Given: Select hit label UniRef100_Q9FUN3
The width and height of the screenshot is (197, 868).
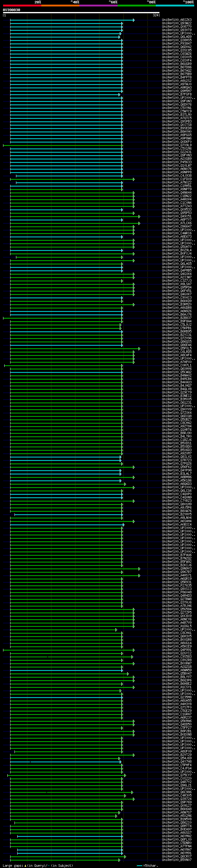Looking at the screenshot, I should pyautogui.click(x=177, y=101).
